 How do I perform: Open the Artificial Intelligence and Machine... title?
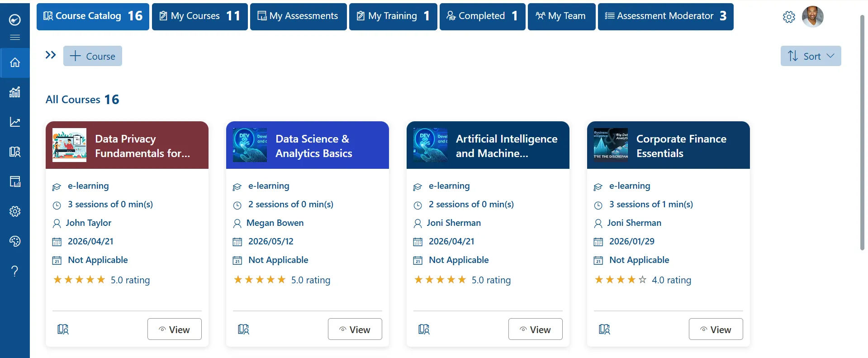click(x=507, y=146)
